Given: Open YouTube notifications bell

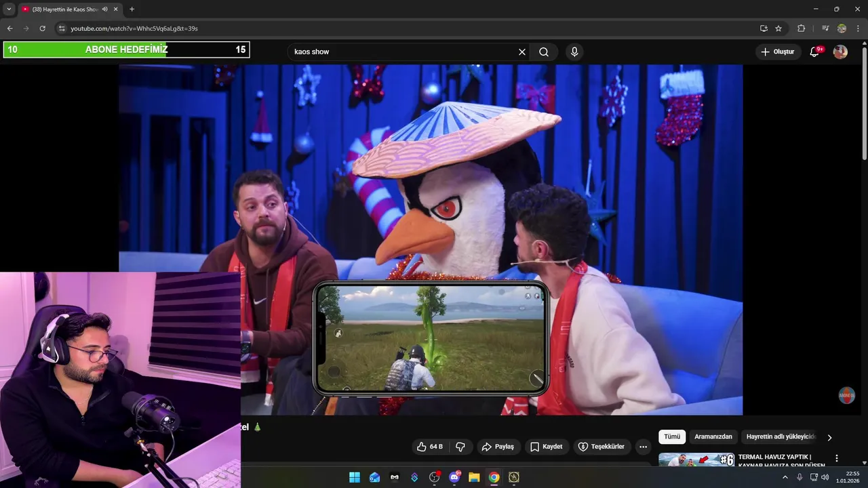Looking at the screenshot, I should coord(815,52).
